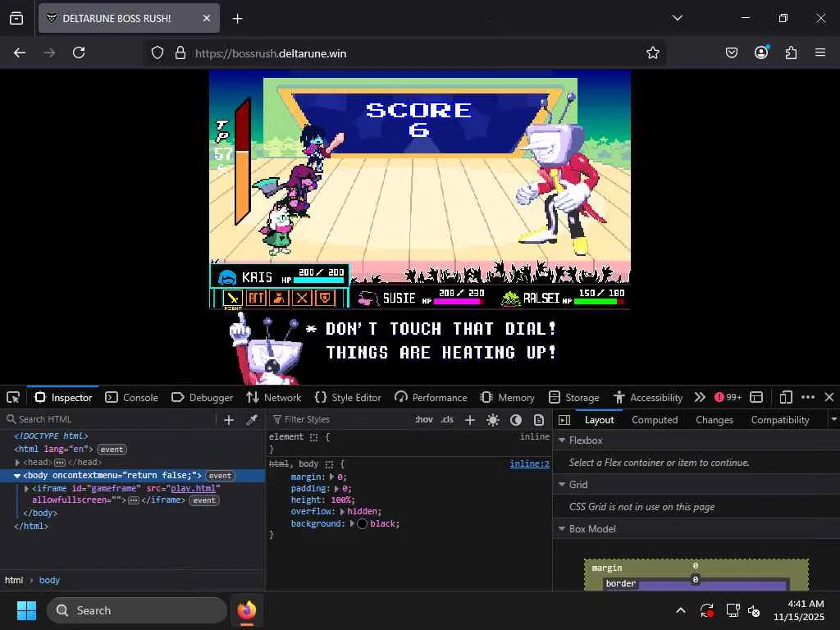Click event badge on html element

112,450
